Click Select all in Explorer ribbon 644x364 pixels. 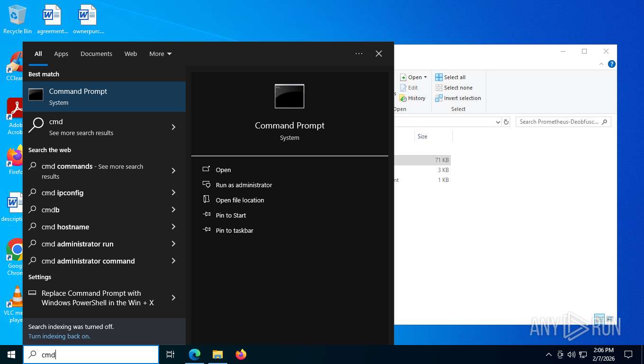click(x=450, y=77)
